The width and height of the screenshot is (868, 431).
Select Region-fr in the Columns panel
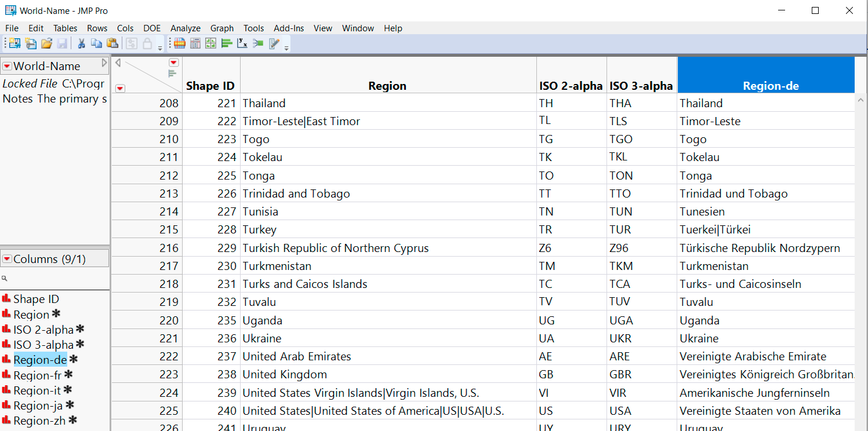coord(37,375)
